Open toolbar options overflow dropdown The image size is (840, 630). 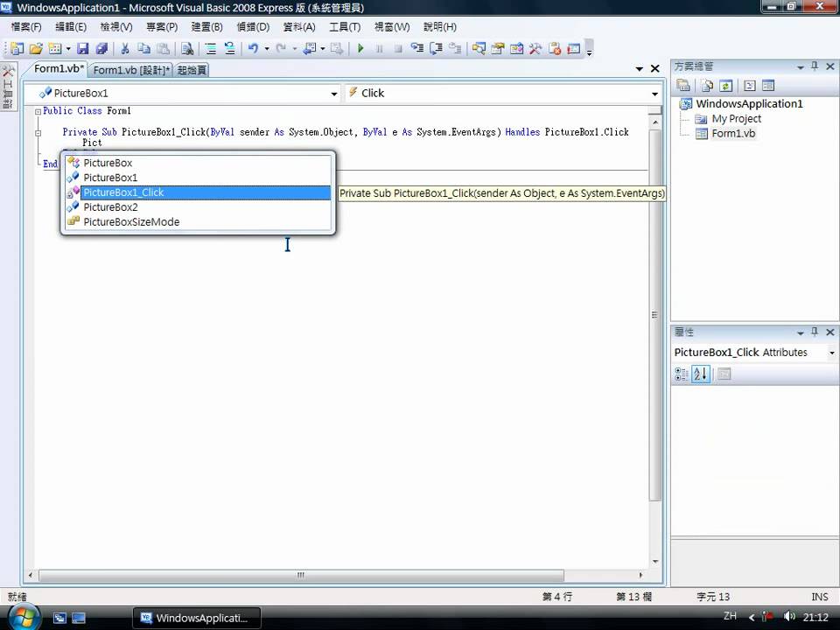(590, 49)
